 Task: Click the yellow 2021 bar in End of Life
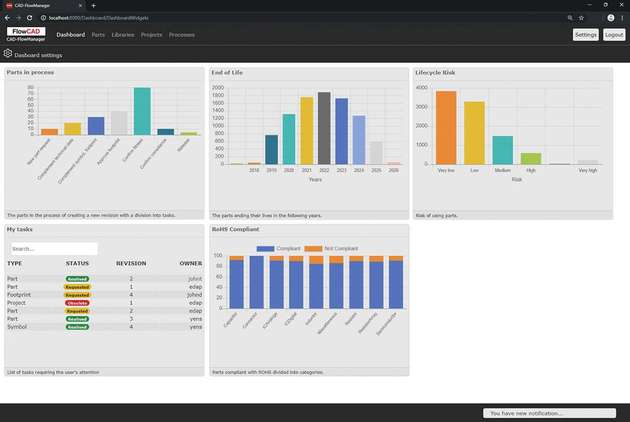click(x=307, y=131)
